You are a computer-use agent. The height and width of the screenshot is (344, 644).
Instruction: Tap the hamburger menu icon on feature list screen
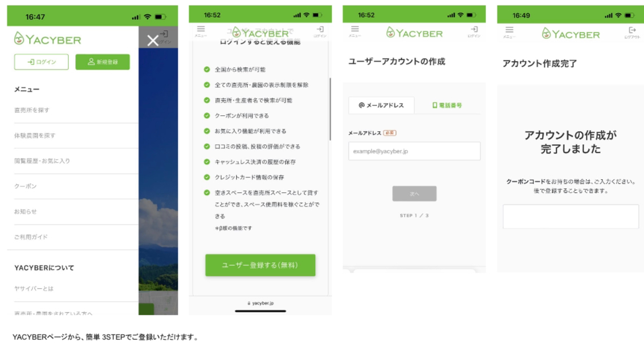point(201,31)
